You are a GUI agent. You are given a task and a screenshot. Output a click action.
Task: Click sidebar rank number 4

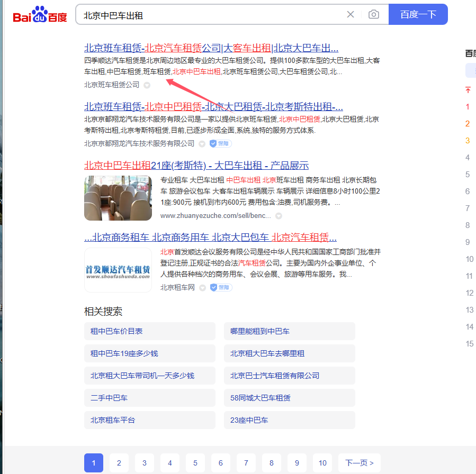[x=468, y=158]
